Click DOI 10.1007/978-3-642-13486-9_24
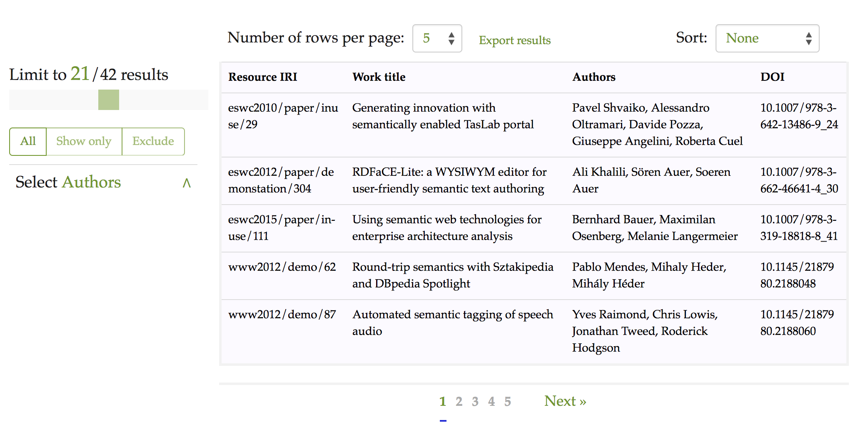Image resolution: width=868 pixels, height=430 pixels. point(799,116)
